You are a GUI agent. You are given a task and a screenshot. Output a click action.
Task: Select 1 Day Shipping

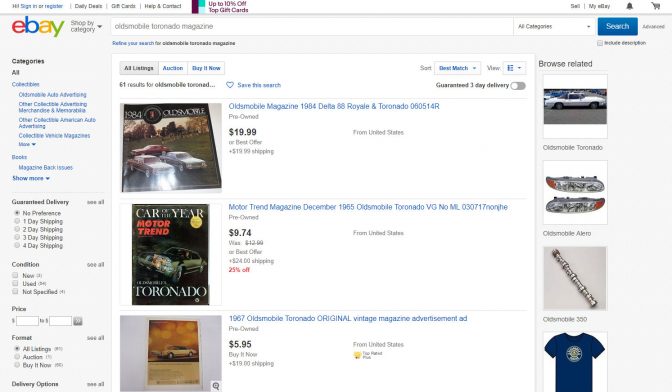[x=17, y=221]
